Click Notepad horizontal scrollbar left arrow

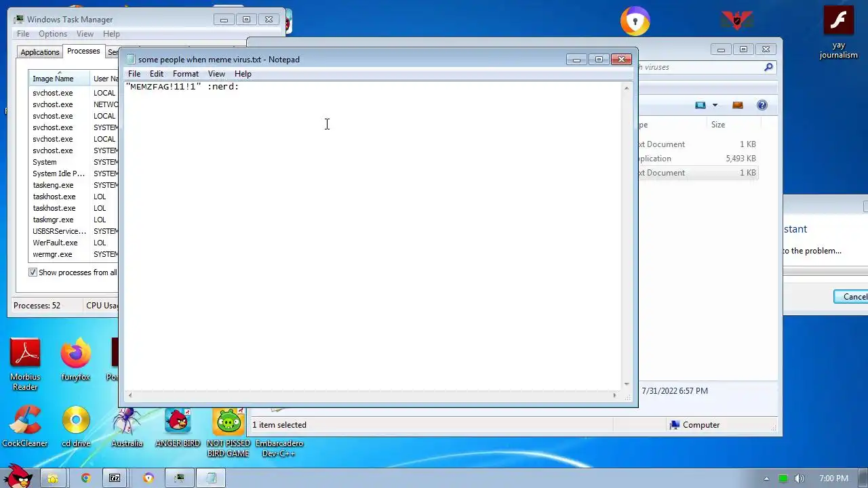coord(130,395)
